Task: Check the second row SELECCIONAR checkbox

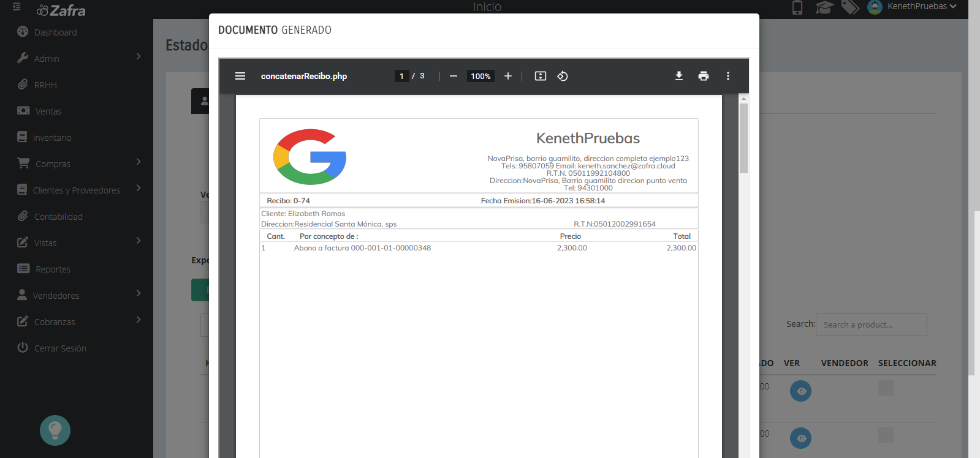Action: point(886,435)
